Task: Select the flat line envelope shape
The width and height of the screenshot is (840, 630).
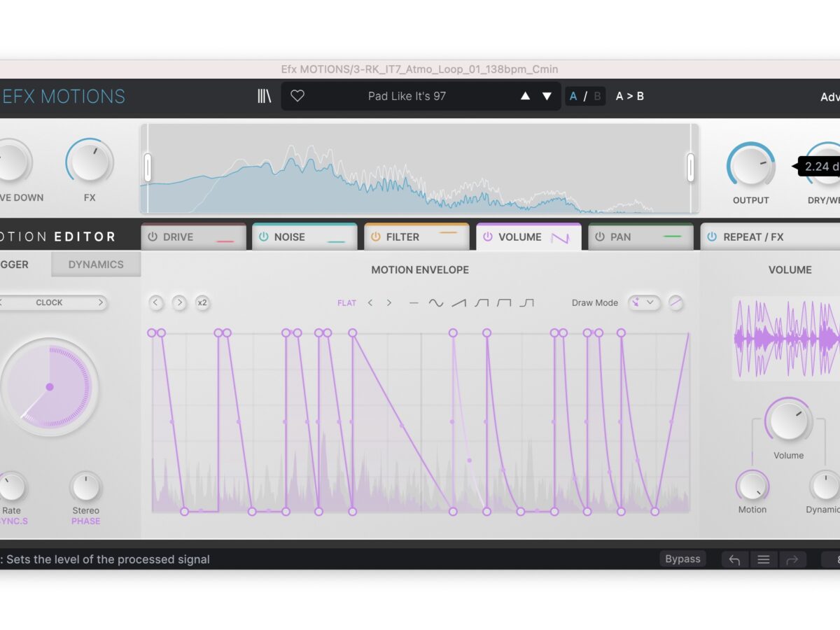Action: click(414, 303)
